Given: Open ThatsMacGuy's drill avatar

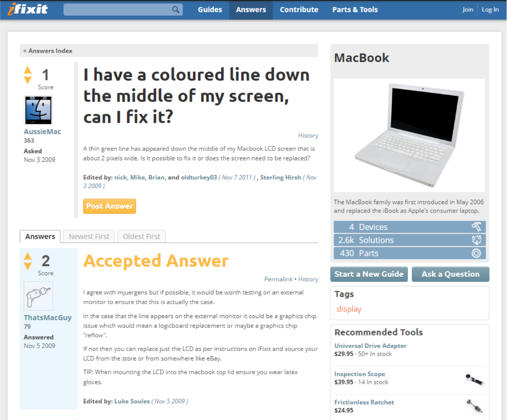Looking at the screenshot, I should pyautogui.click(x=38, y=296).
